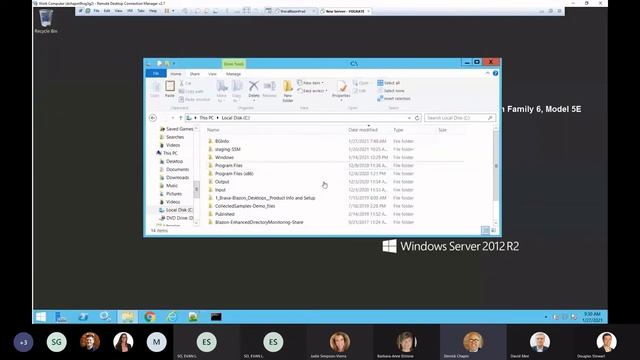Screen dimensions: 640x360
Task: Click the Open command in ribbon
Action: pyautogui.click(x=361, y=83)
